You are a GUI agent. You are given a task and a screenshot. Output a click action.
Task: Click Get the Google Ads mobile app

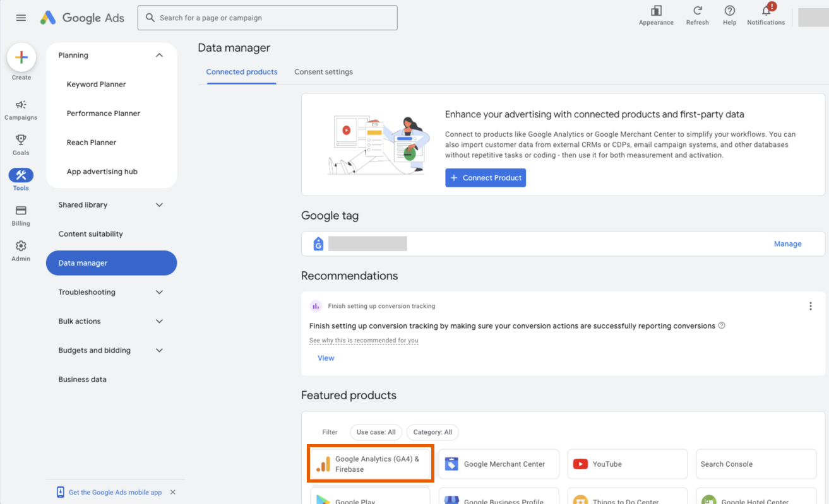(x=115, y=492)
